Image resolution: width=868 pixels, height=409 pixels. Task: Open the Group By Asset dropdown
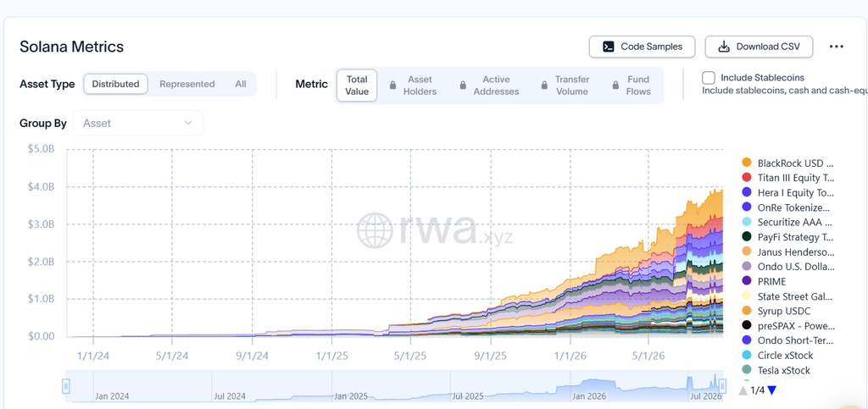[x=138, y=124]
